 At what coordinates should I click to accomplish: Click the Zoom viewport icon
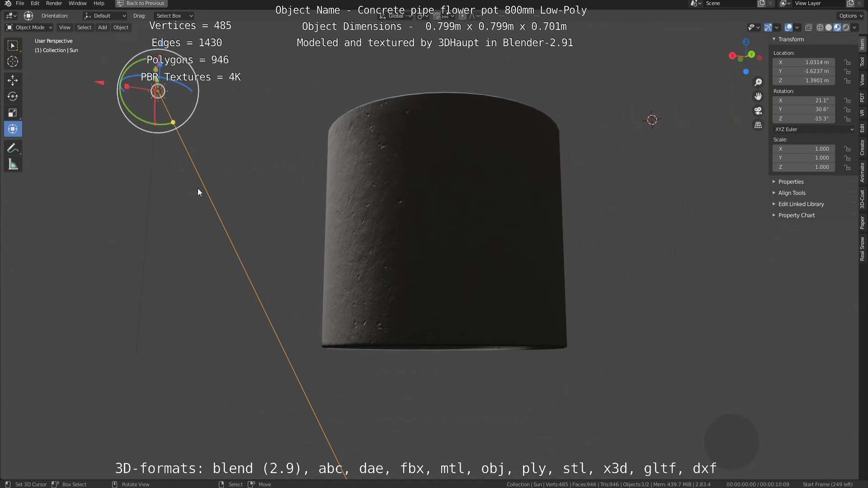coord(758,82)
